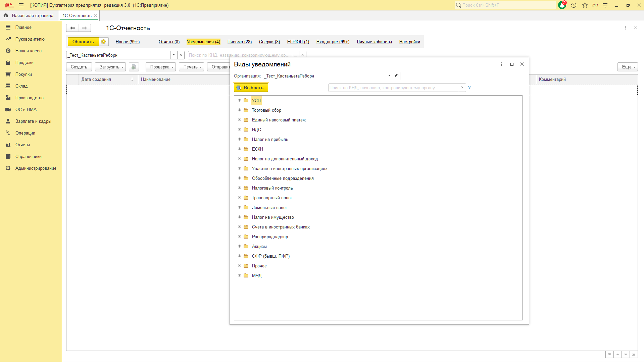Go back with the left arrow button
The height and width of the screenshot is (362, 644).
tap(72, 28)
